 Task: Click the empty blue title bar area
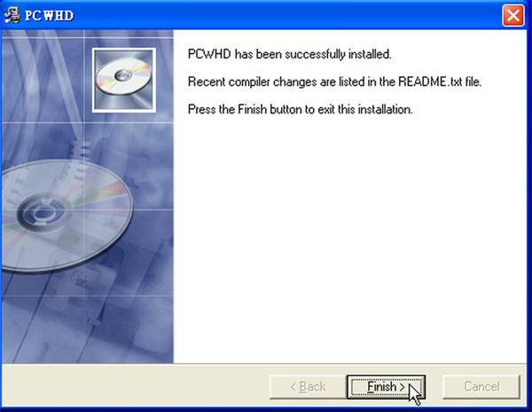288,16
